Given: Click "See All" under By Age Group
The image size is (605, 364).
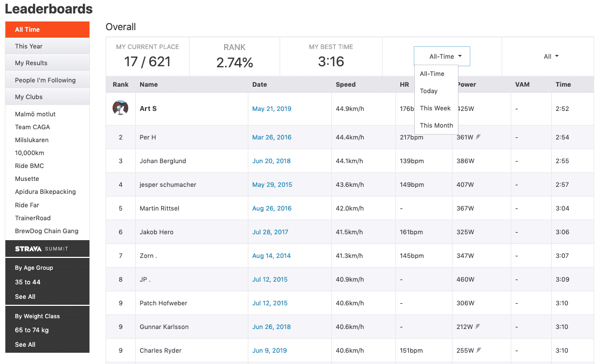Looking at the screenshot, I should point(25,296).
